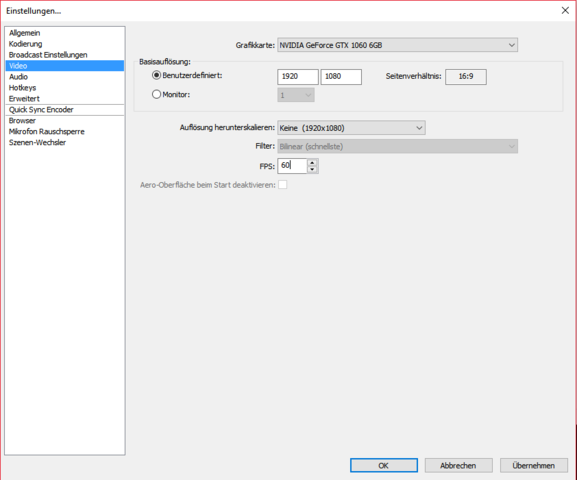
Task: Decrease FPS with the down arrow
Action: [x=312, y=169]
